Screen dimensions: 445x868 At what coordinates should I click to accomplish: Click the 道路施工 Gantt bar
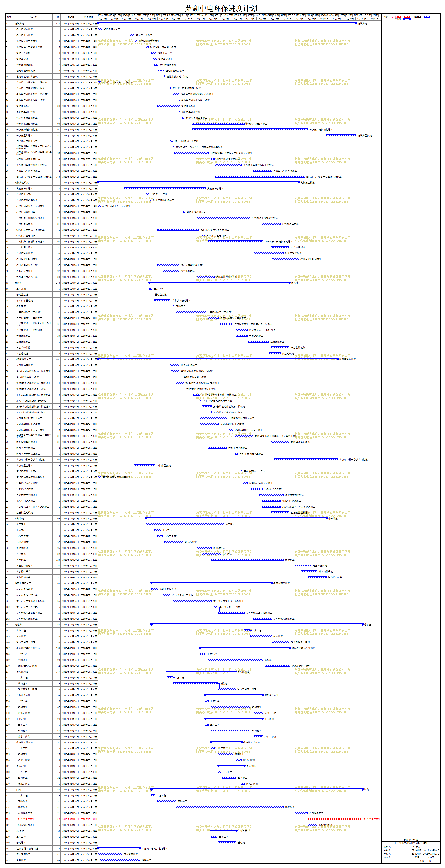click(x=120, y=860)
